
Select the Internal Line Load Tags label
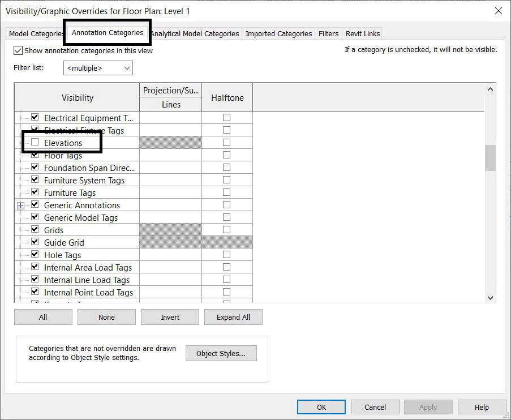(87, 280)
